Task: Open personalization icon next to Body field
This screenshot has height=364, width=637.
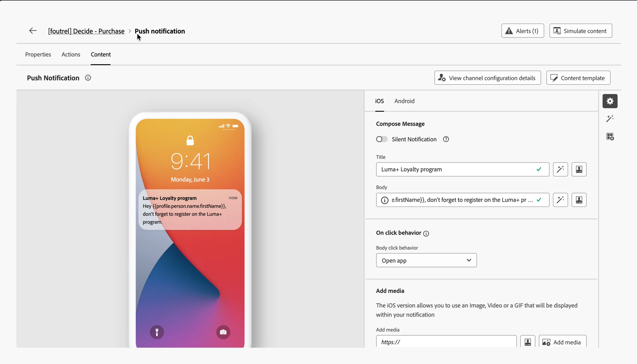Action: [579, 200]
